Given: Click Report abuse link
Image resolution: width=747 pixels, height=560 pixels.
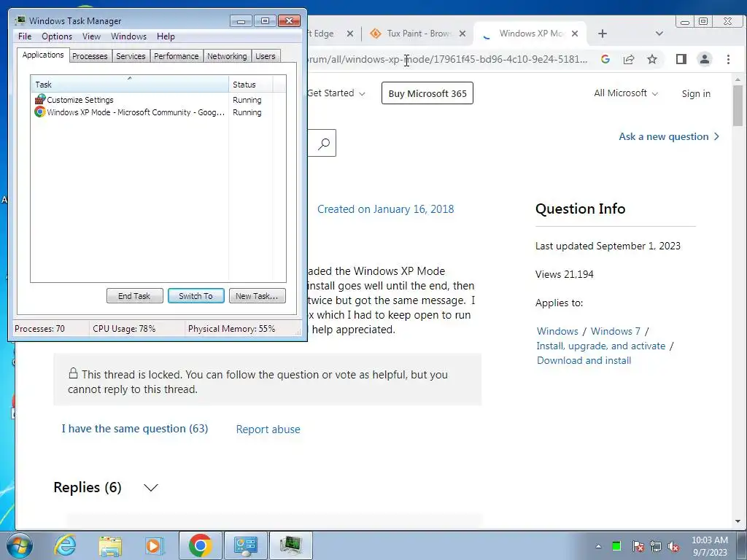Looking at the screenshot, I should [268, 429].
